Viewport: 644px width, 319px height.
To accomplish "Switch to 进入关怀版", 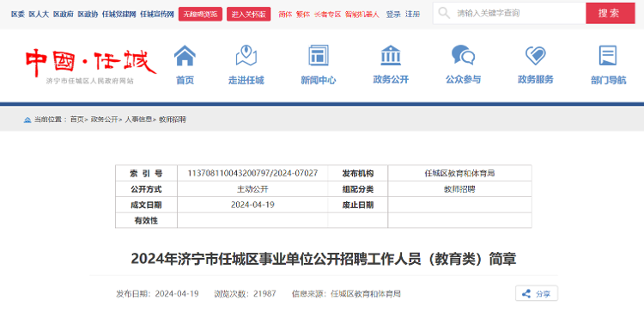I will click(248, 15).
